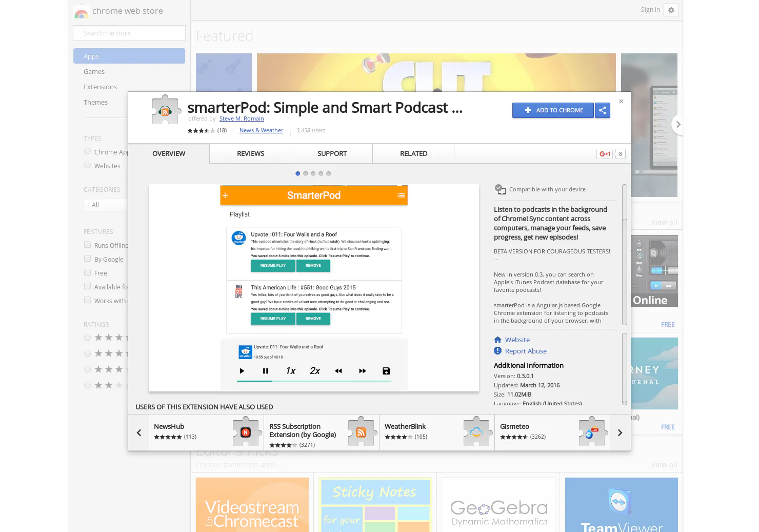Click the Search the store field
The height and width of the screenshot is (532, 759).
(129, 33)
